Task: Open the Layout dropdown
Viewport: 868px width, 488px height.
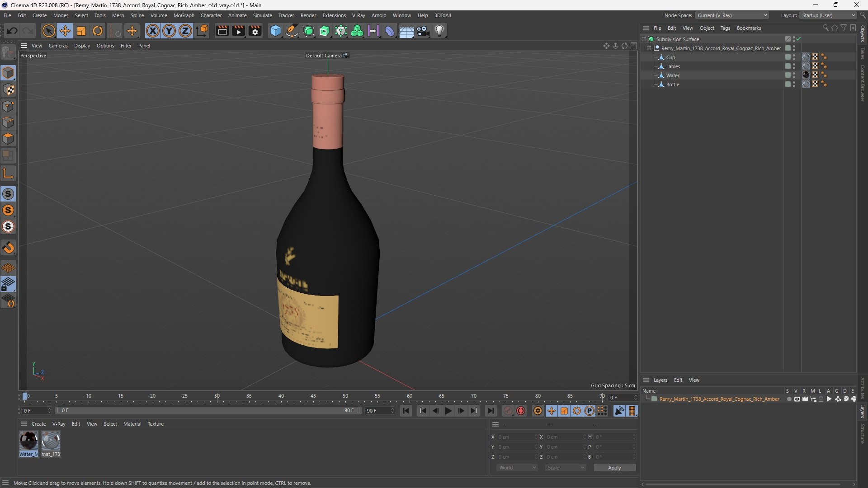Action: pyautogui.click(x=828, y=15)
